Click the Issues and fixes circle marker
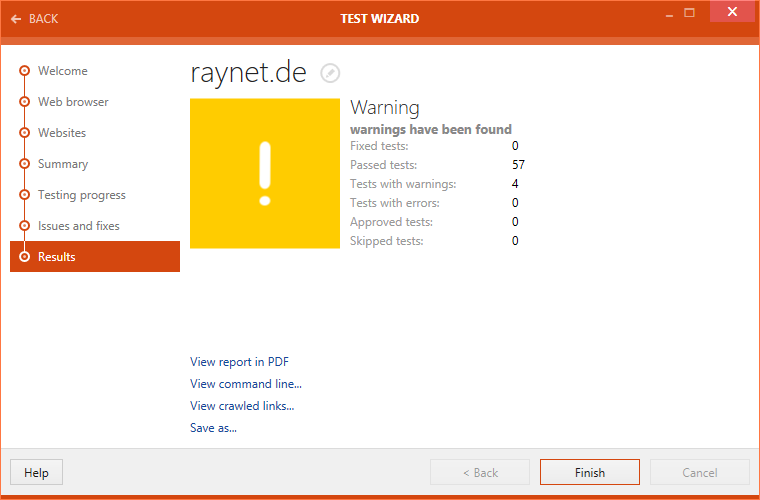Screen dimensions: 760x500 tap(24, 226)
